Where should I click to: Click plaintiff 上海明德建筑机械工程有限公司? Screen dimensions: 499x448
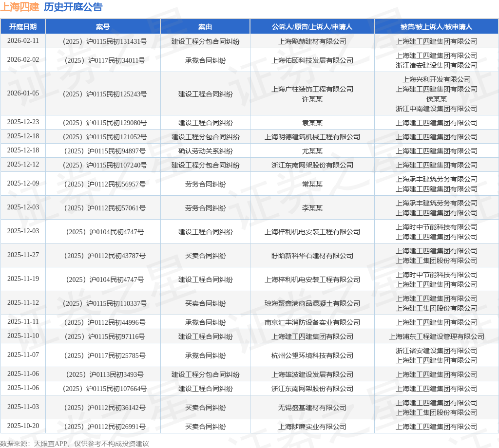click(x=312, y=137)
